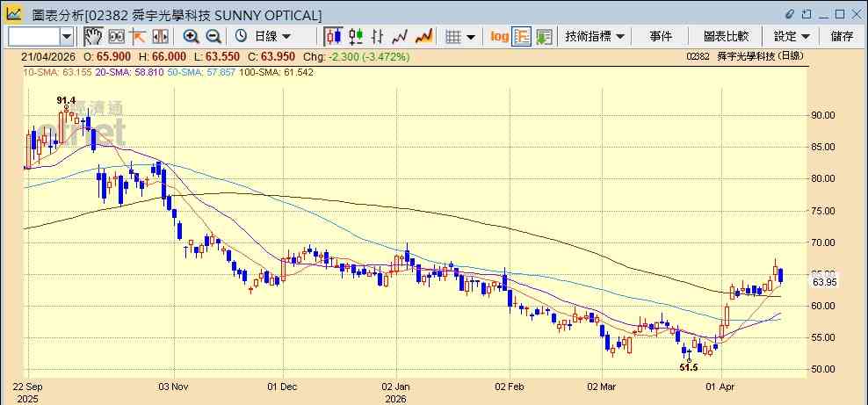Click the grid lines icon
Image resolution: width=868 pixels, height=405 pixels.
click(x=453, y=37)
